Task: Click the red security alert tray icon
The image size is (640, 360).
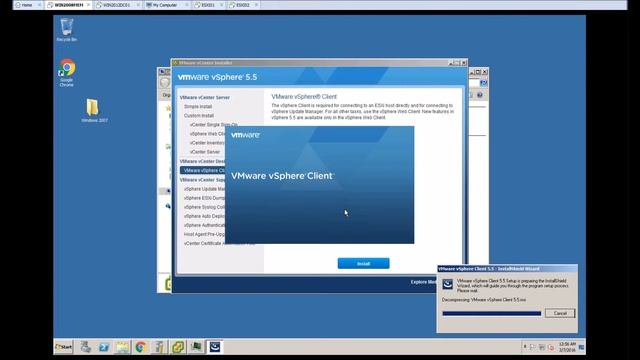Action: (x=551, y=347)
